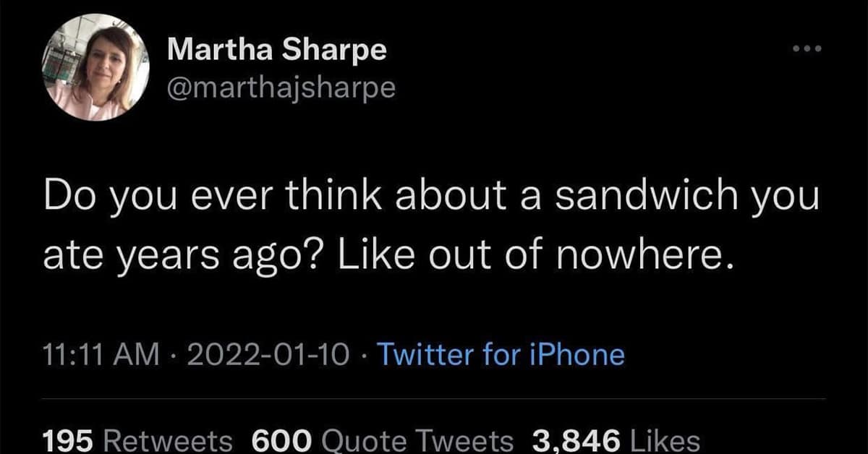Click the 600 quote count number

281,441
